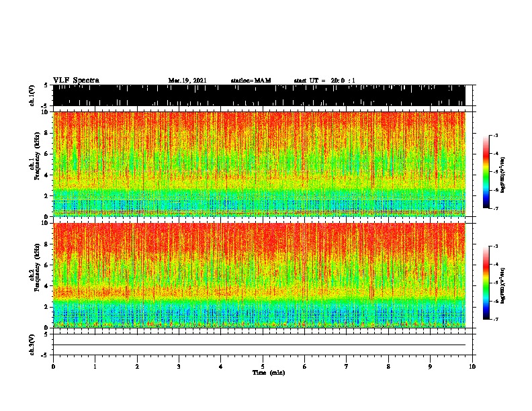Click tick label '4' on the Time axis

tap(221, 367)
